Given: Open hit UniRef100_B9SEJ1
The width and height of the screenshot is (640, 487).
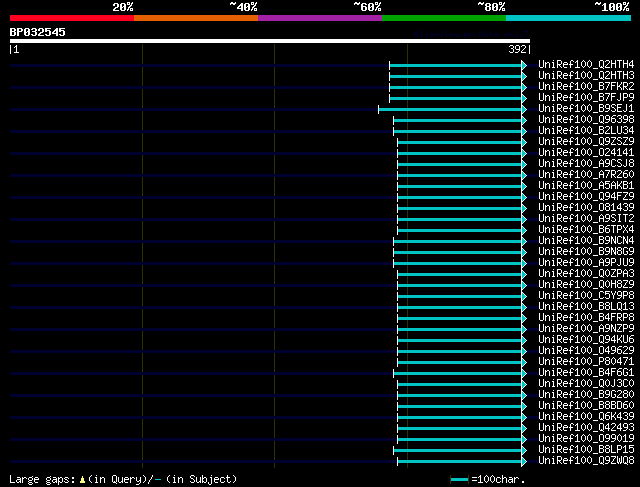Looking at the screenshot, I should click(586, 109).
